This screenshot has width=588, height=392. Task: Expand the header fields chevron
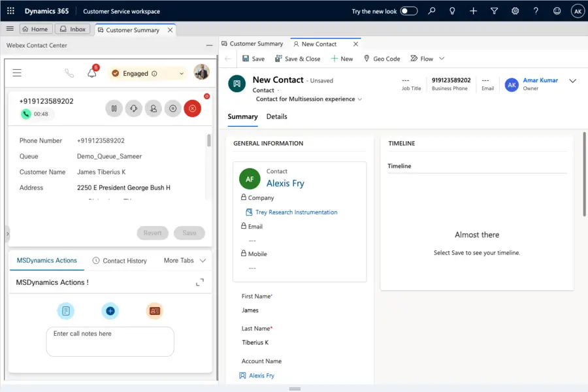(572, 81)
